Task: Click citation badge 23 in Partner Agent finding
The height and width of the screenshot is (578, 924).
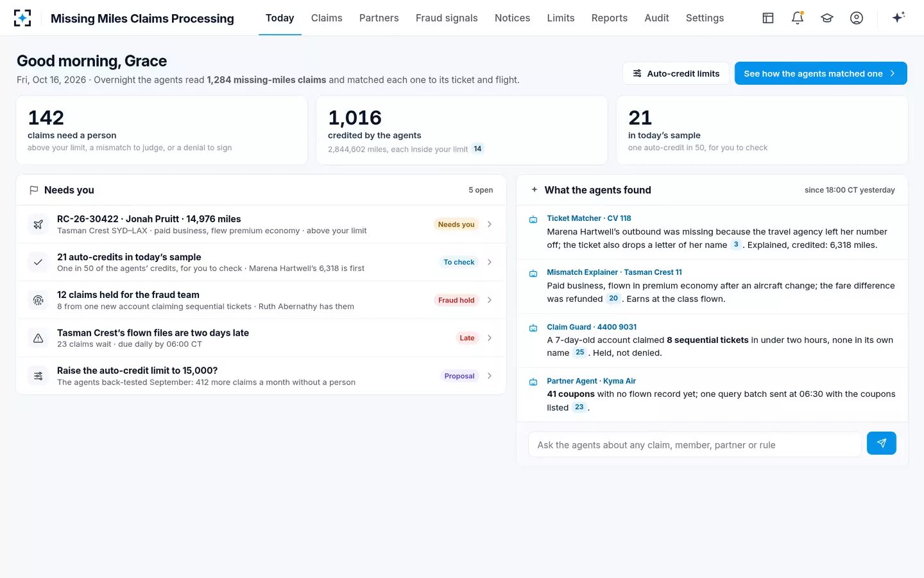Action: click(579, 407)
